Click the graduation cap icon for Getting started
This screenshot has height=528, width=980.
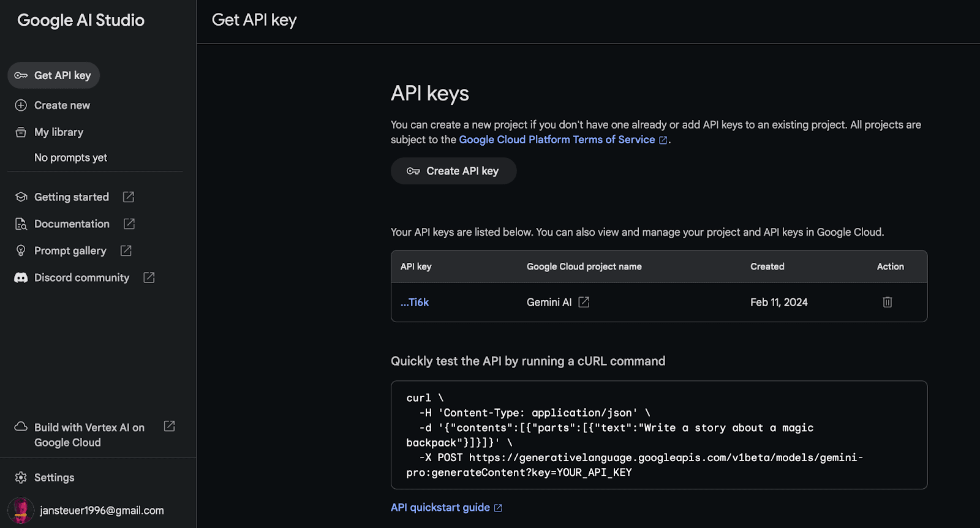pos(21,197)
